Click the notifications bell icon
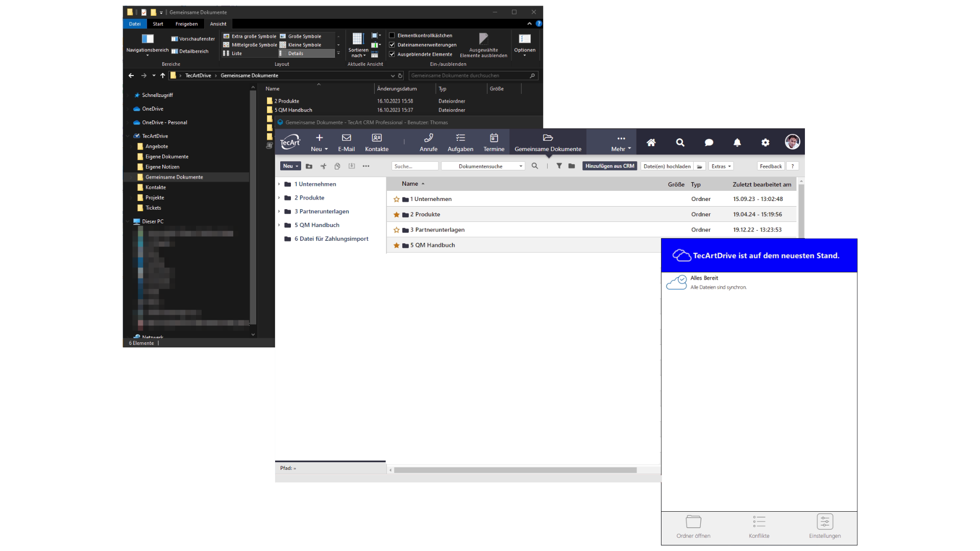 (737, 143)
